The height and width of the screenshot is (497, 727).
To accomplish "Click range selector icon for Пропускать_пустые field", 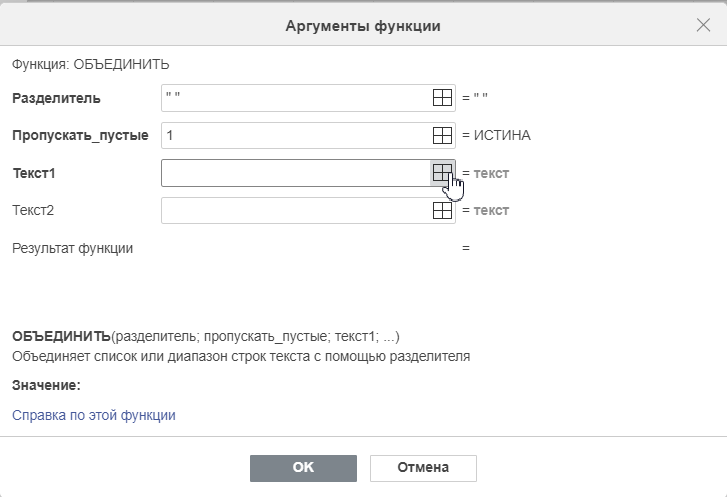I will pos(442,135).
